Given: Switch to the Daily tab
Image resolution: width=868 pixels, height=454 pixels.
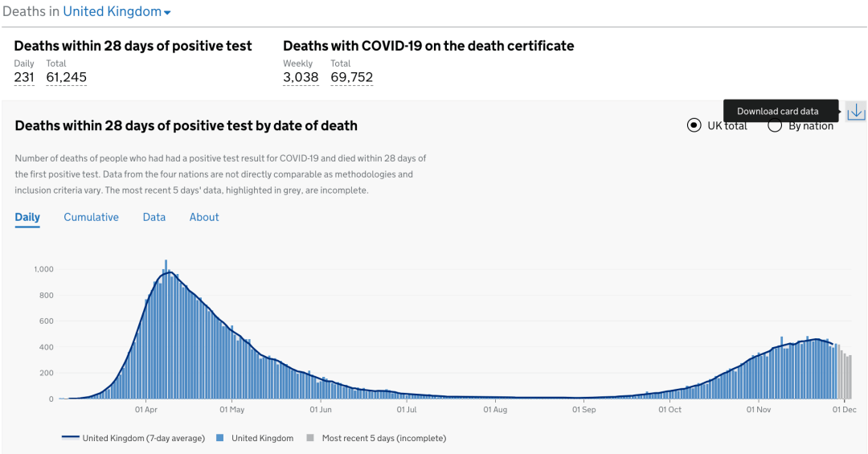Looking at the screenshot, I should [27, 217].
